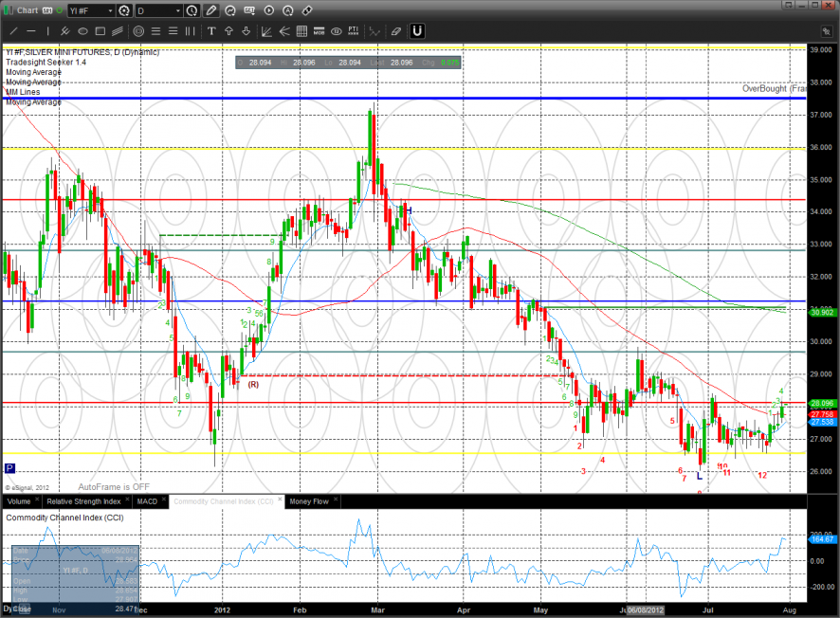Screen dimensions: 840x618
Task: Select the ellipse drawing tool
Action: pyautogui.click(x=83, y=31)
